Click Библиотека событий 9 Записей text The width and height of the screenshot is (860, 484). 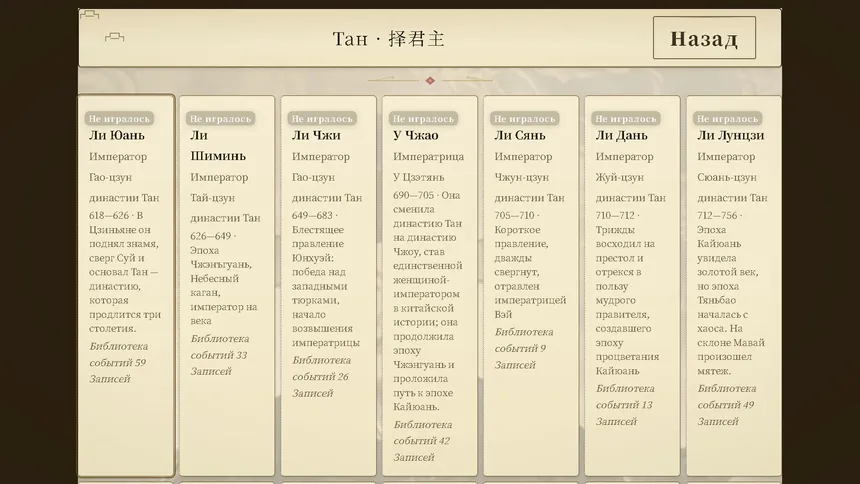point(524,348)
